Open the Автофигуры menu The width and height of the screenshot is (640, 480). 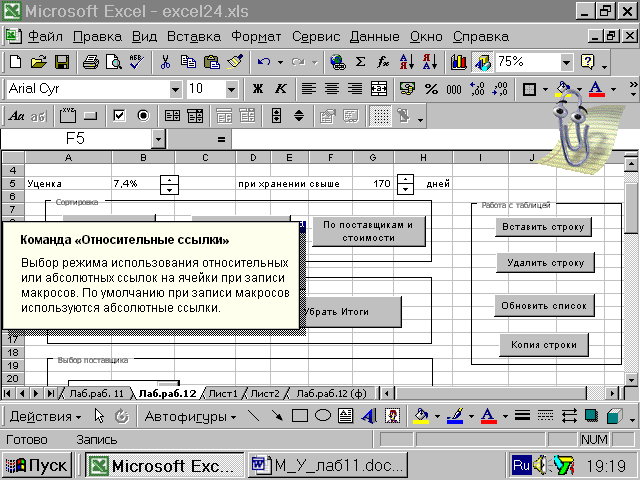pos(190,416)
